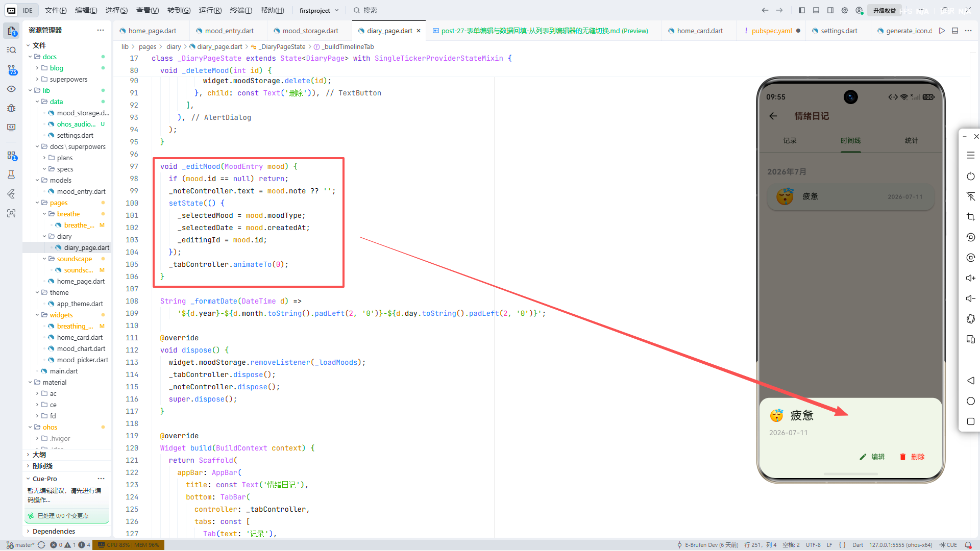Click UTF-8 encoding in status bar

[813, 545]
